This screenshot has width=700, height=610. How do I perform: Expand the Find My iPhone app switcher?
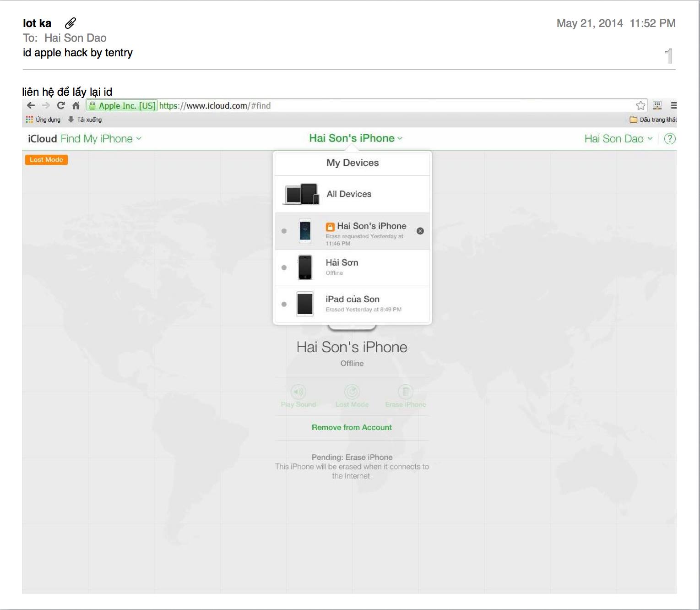[101, 139]
